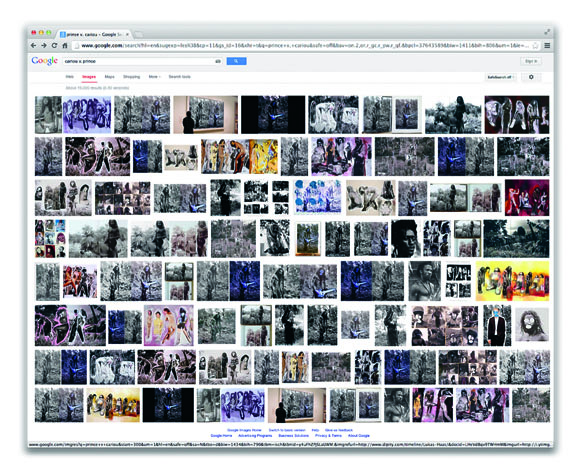Click the page icon in address bar
This screenshot has height=474, width=580.
[x=77, y=46]
